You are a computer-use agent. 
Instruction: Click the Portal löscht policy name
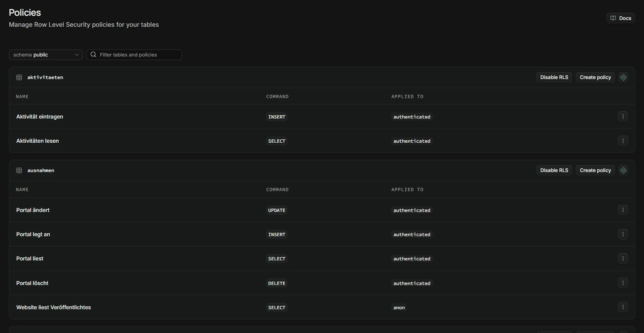pos(32,283)
